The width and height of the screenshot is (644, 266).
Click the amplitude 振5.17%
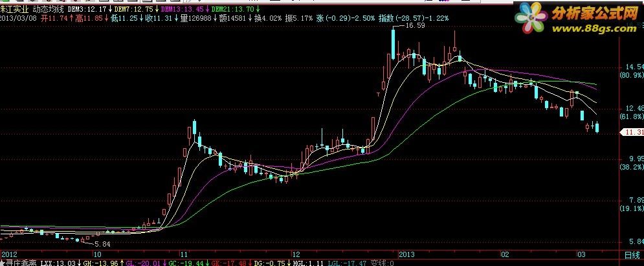299,18
